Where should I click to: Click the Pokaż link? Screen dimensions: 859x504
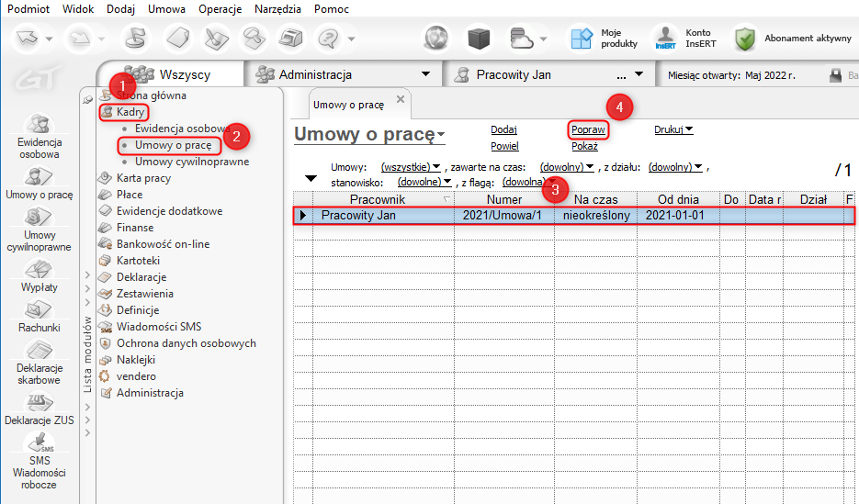click(584, 146)
